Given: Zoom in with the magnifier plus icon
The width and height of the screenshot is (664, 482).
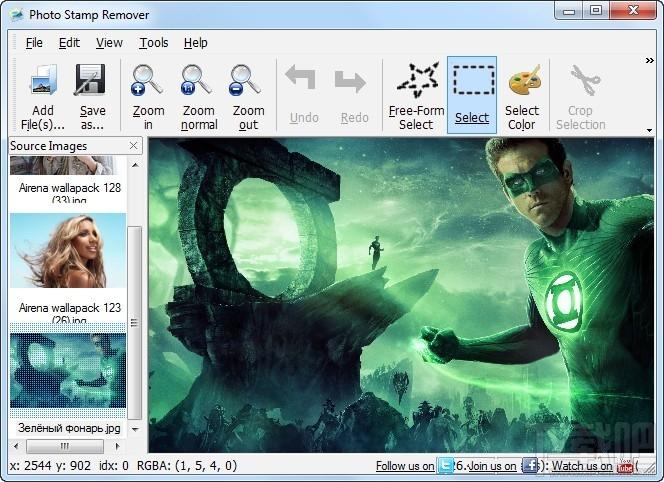Looking at the screenshot, I should coord(147,80).
